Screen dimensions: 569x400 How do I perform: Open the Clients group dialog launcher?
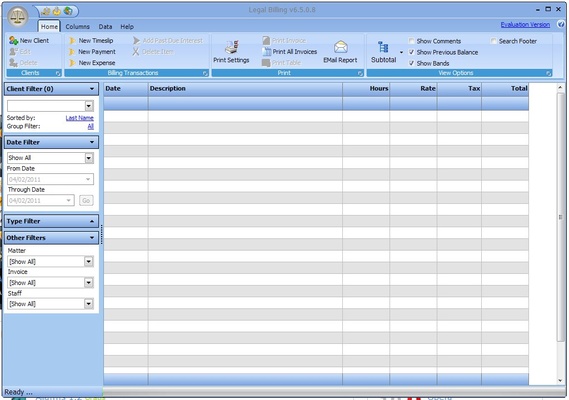point(58,73)
